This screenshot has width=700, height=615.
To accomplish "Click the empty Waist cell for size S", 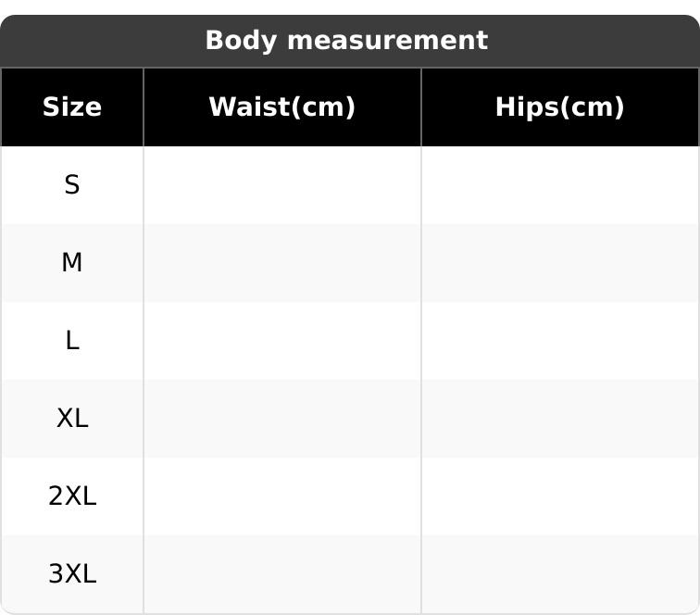I will (281, 185).
